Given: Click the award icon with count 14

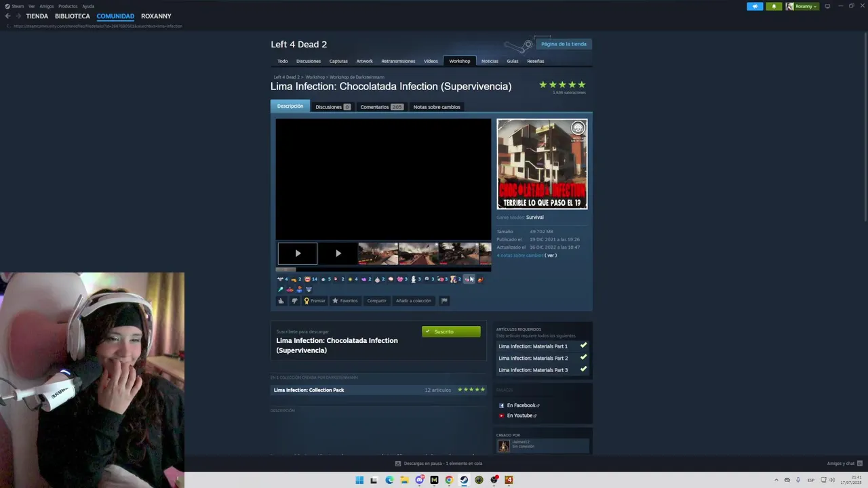Looking at the screenshot, I should click(x=310, y=279).
